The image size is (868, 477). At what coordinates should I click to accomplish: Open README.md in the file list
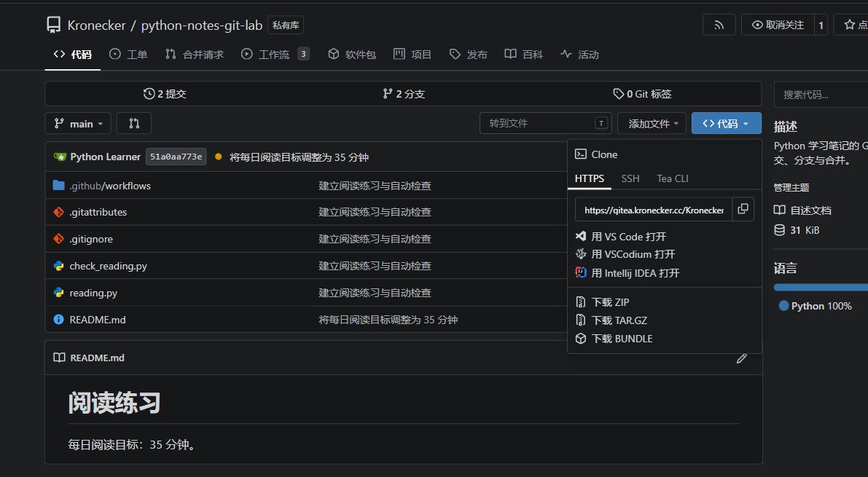click(x=98, y=320)
